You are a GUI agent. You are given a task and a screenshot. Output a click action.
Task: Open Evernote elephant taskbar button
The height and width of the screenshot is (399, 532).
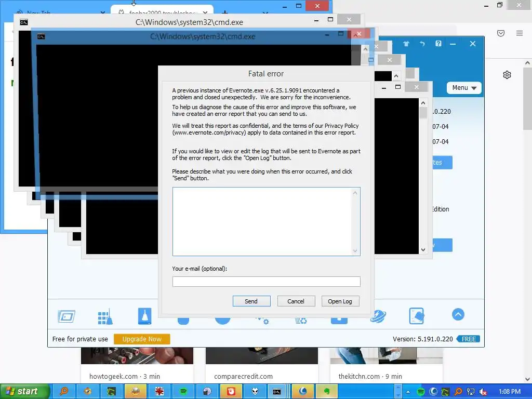tap(327, 391)
